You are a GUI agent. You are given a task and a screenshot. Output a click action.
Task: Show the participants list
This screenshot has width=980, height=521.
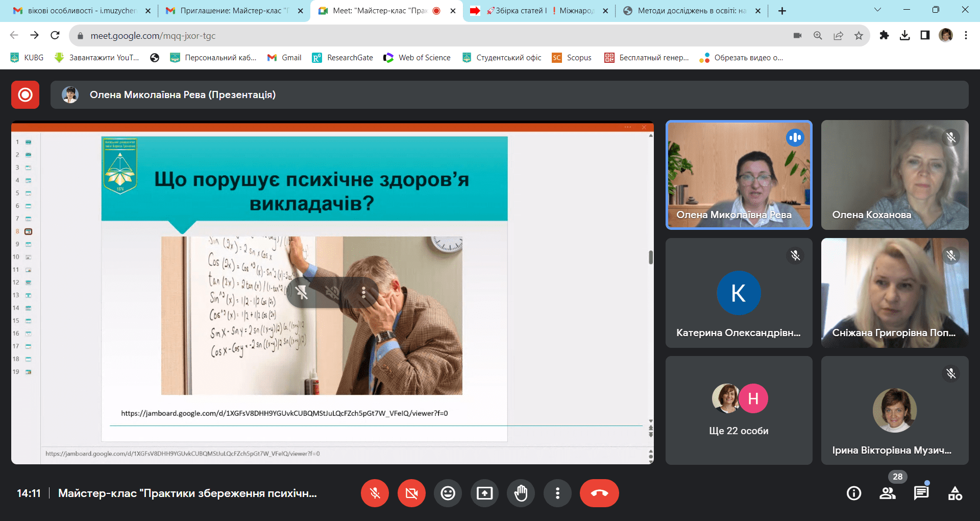pyautogui.click(x=888, y=493)
